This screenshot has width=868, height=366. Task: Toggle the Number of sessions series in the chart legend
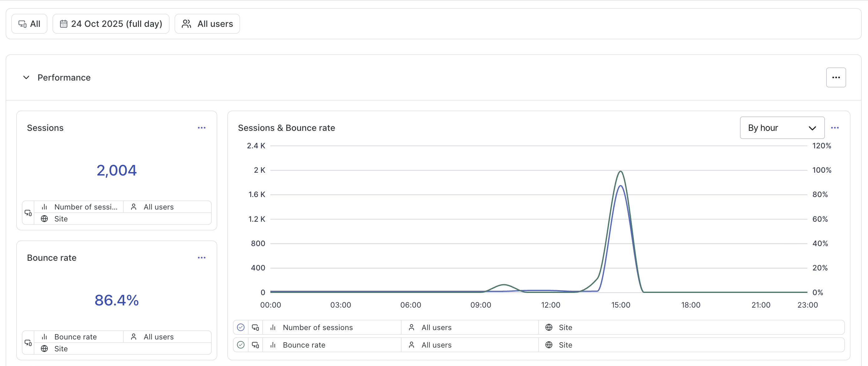[241, 327]
